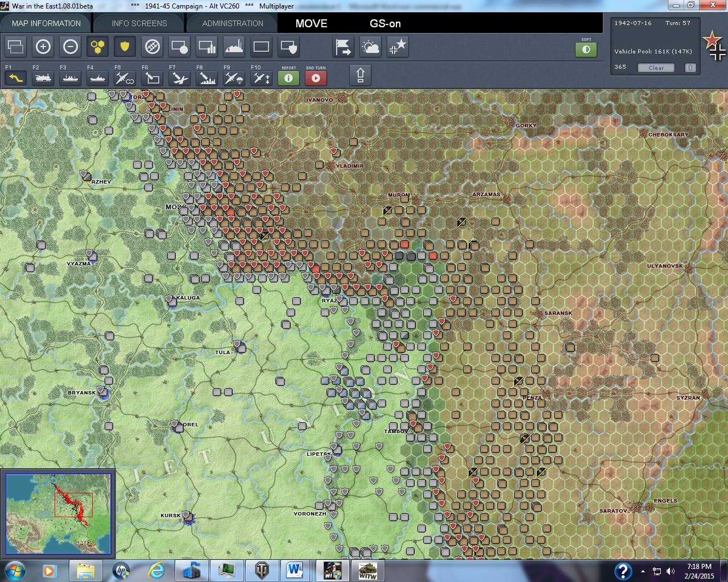The width and height of the screenshot is (728, 582).
Task: Click the minimap overview in corner
Action: pyautogui.click(x=58, y=513)
